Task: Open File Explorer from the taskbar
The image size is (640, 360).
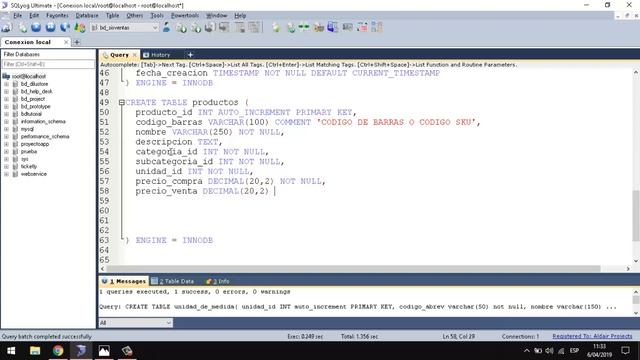Action: point(35,351)
